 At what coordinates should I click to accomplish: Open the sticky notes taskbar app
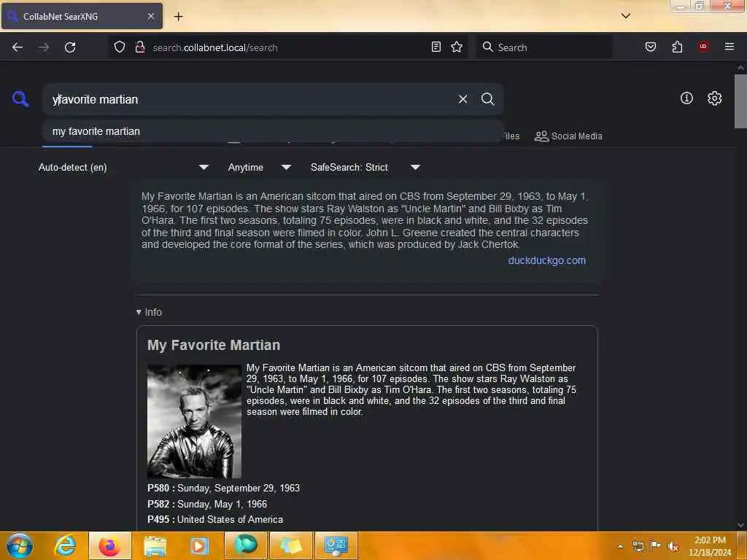point(290,545)
